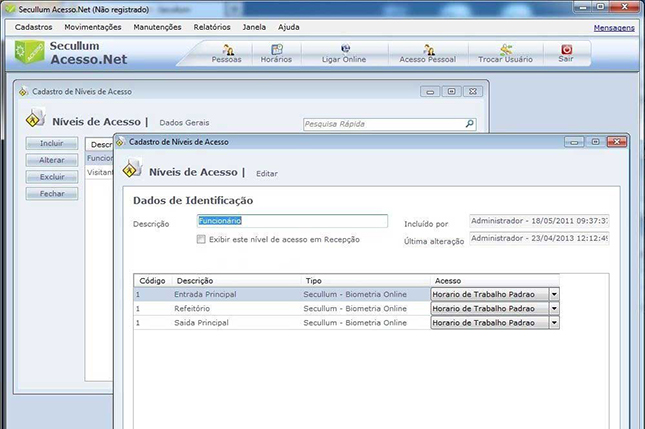This screenshot has width=645, height=429.
Task: Click the Níveis de Acesso icon in the Editar window
Action: (x=132, y=168)
